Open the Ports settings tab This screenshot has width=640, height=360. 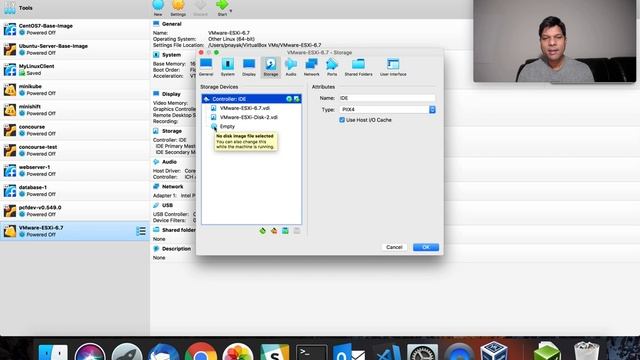click(x=332, y=67)
